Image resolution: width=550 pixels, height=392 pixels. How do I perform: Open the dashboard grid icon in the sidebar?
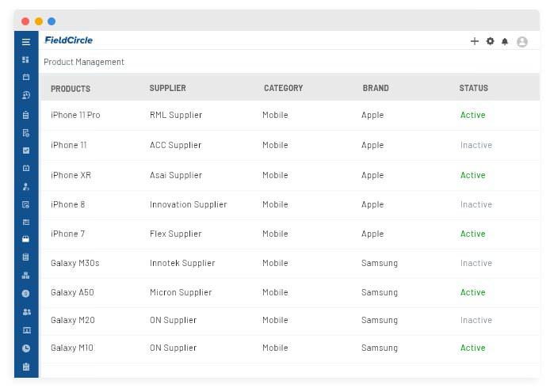point(25,59)
